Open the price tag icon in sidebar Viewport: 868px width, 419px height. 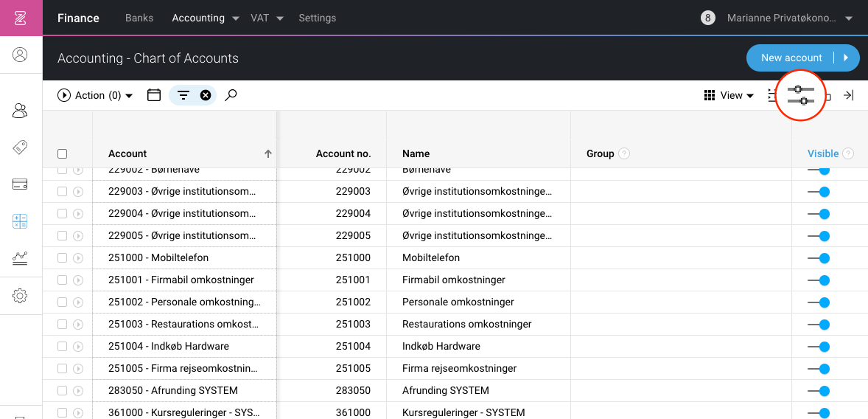(x=20, y=148)
